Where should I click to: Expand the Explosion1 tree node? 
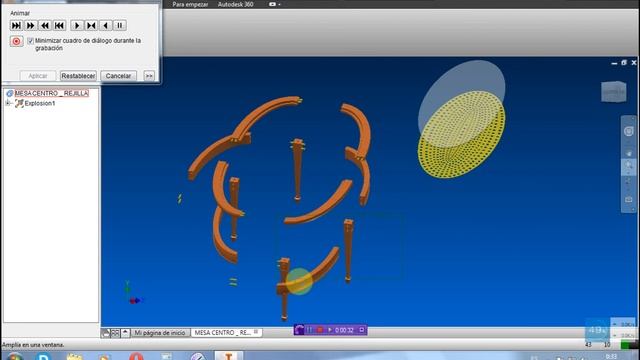click(8, 103)
